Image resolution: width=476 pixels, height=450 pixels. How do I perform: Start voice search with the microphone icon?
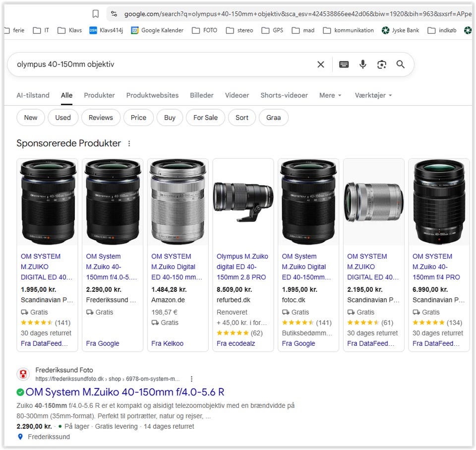pyautogui.click(x=363, y=64)
